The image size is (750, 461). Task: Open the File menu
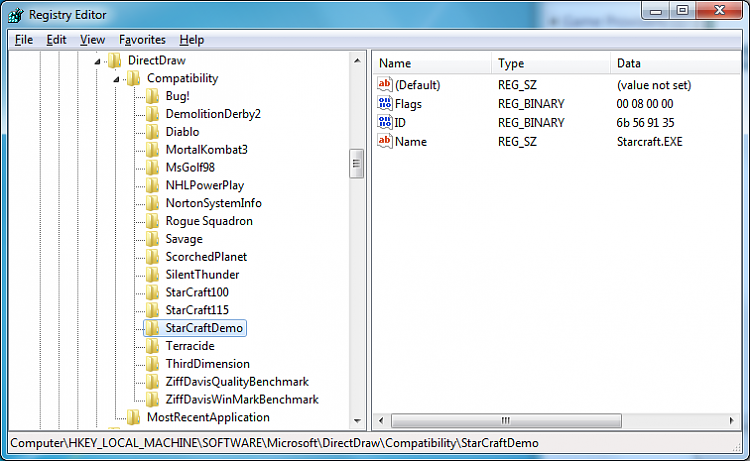point(24,40)
